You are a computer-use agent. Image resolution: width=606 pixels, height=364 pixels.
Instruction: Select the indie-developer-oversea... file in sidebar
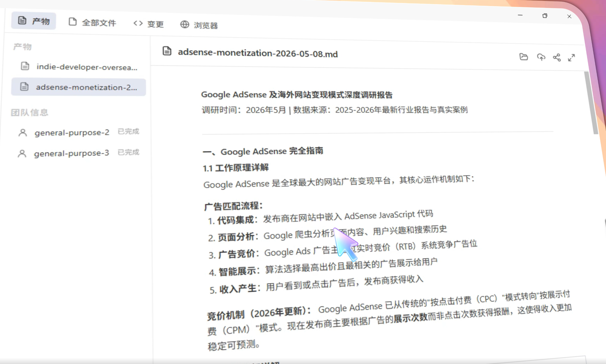78,67
